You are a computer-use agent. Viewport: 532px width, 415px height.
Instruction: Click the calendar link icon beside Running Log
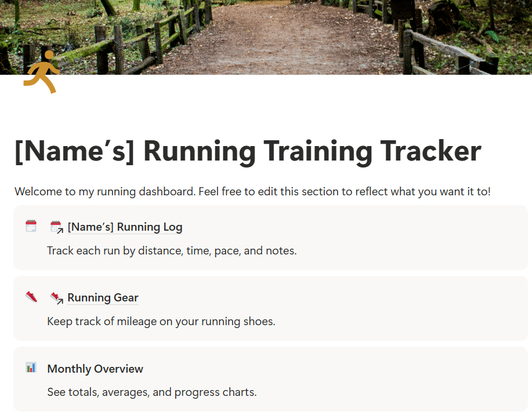click(56, 227)
